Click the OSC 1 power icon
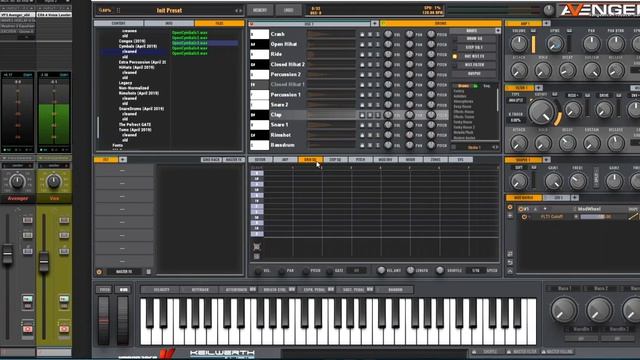 click(251, 24)
